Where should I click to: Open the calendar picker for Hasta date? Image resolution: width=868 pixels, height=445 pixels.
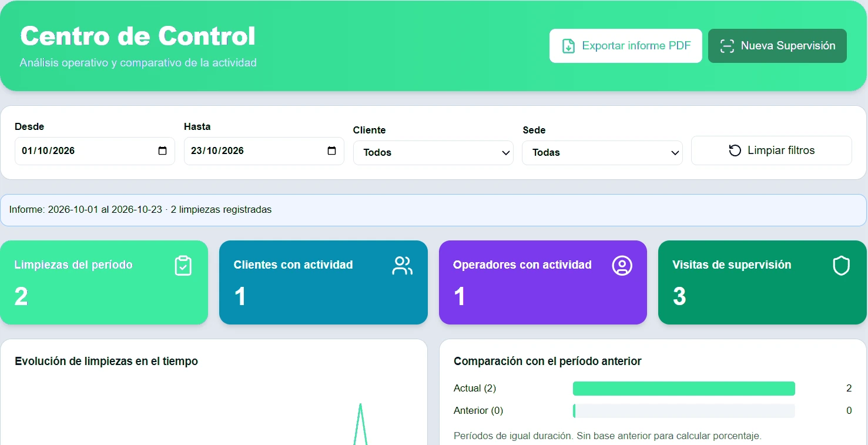[331, 151]
